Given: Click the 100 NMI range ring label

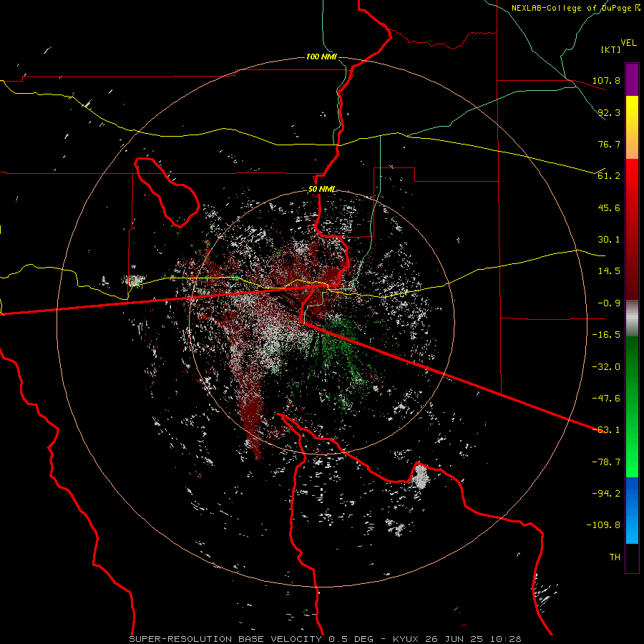Looking at the screenshot, I should click(321, 57).
